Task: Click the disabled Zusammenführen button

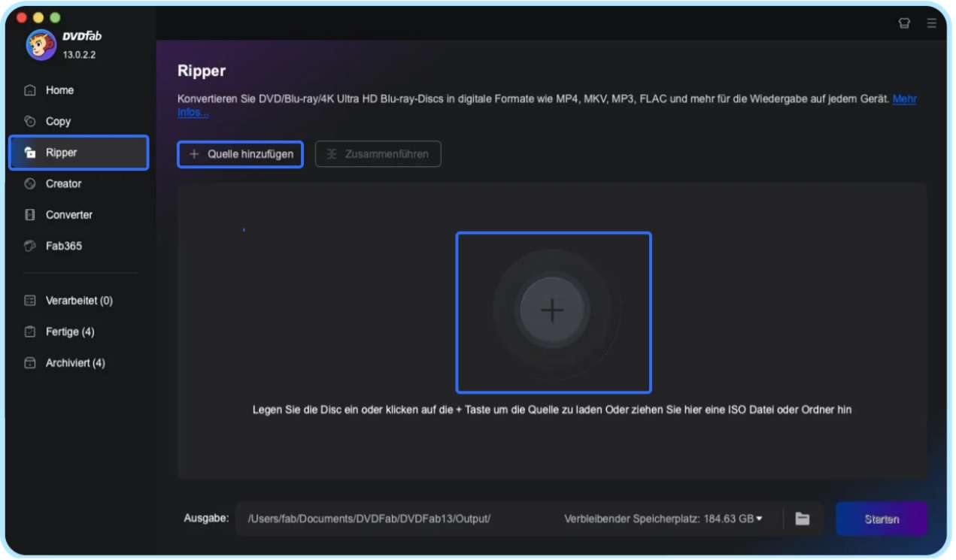Action: [378, 154]
